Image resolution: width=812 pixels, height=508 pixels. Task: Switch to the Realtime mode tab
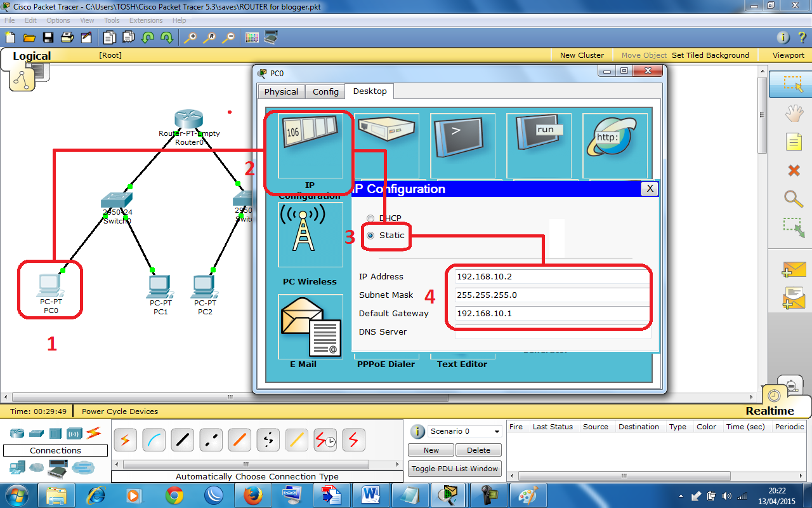769,411
